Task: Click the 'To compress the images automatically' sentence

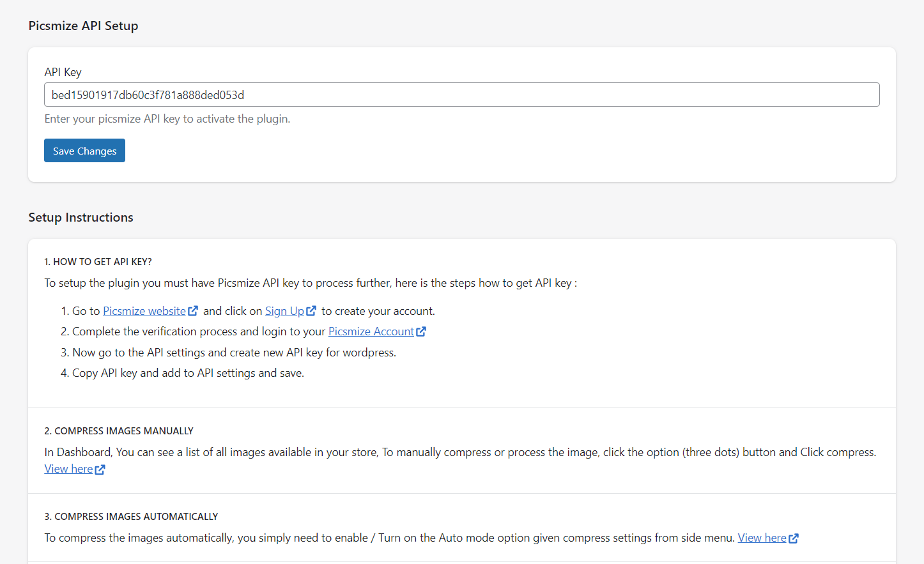Action: [389, 538]
